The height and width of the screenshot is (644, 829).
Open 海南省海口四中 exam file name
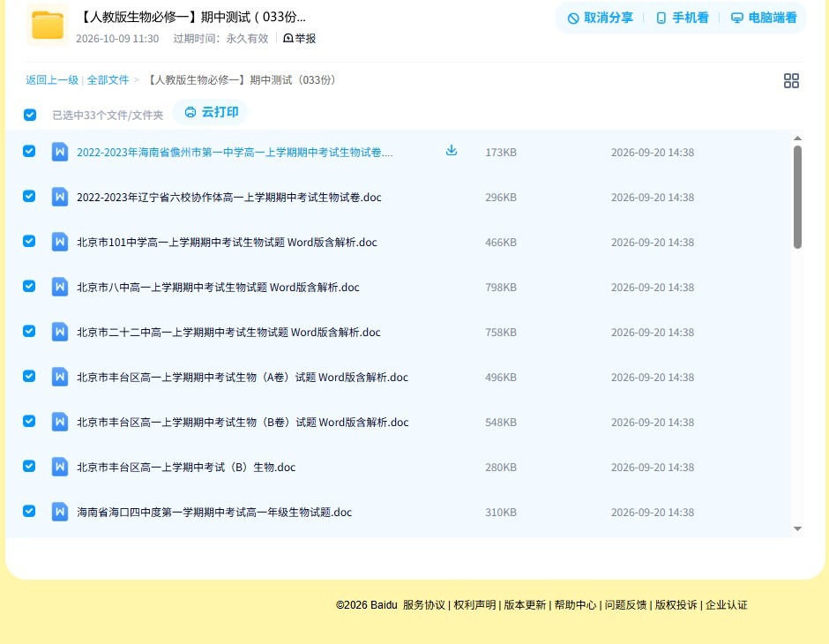[x=214, y=512]
